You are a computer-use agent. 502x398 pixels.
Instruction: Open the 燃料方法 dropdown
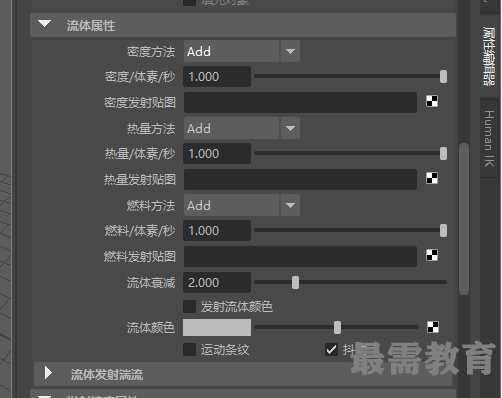pos(242,205)
